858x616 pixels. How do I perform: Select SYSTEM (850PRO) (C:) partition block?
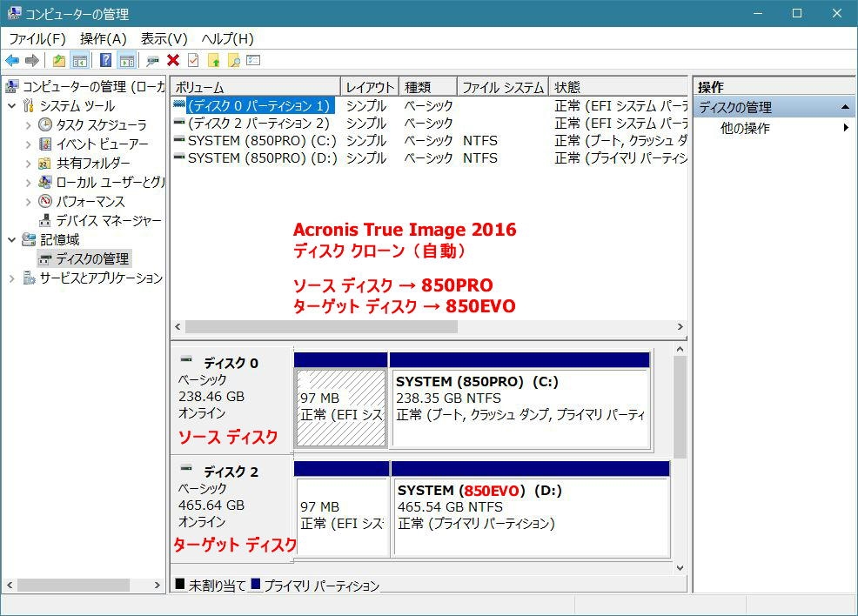pos(519,407)
